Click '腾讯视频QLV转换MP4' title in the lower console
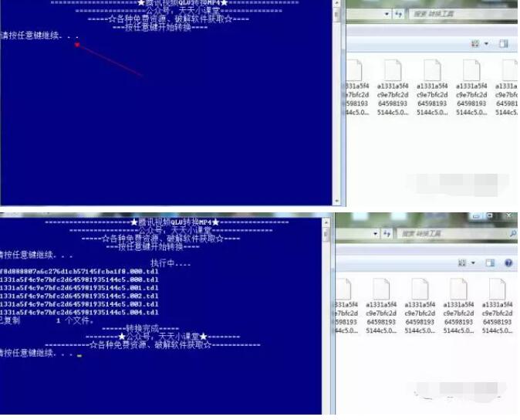 click(175, 222)
